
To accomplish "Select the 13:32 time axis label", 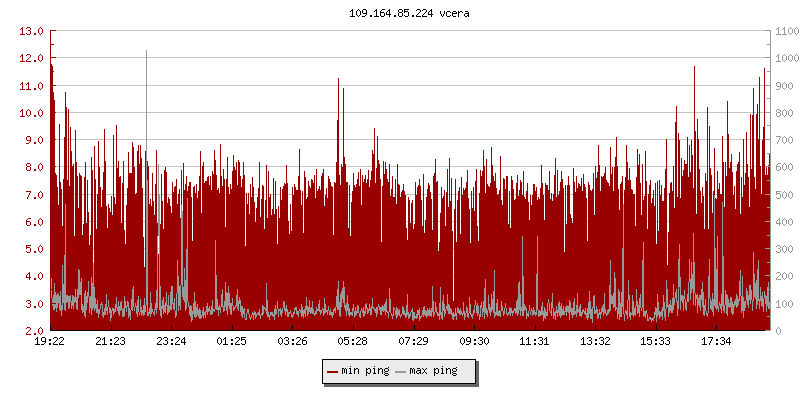I will point(595,341).
